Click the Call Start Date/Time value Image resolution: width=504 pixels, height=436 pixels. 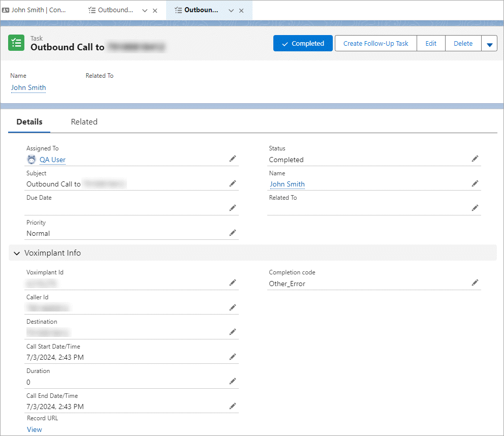coord(55,357)
